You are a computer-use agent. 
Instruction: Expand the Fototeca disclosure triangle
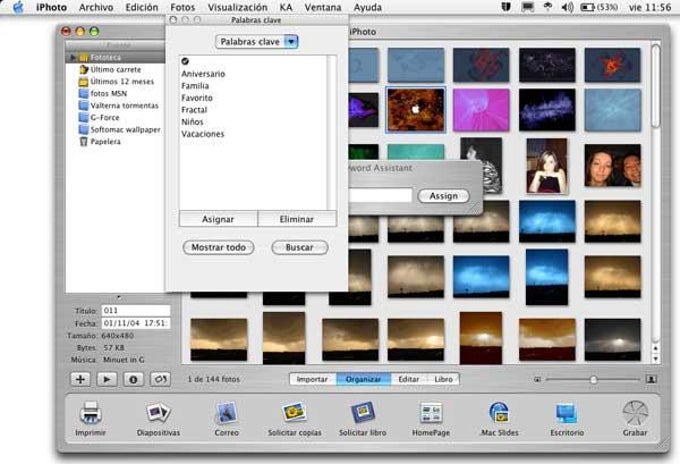(73, 57)
